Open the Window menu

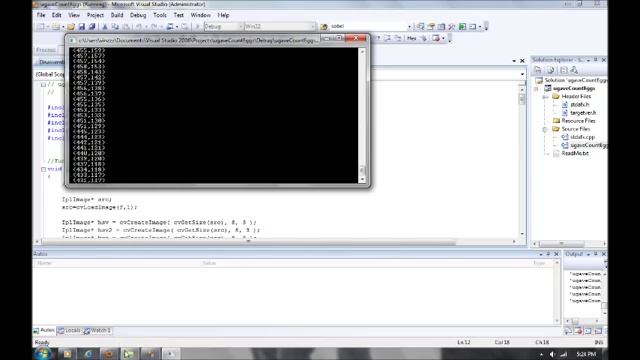(201, 15)
